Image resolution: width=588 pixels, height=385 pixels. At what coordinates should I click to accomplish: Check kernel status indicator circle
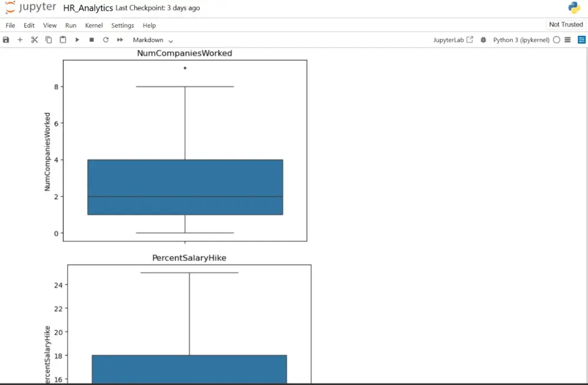pos(556,39)
